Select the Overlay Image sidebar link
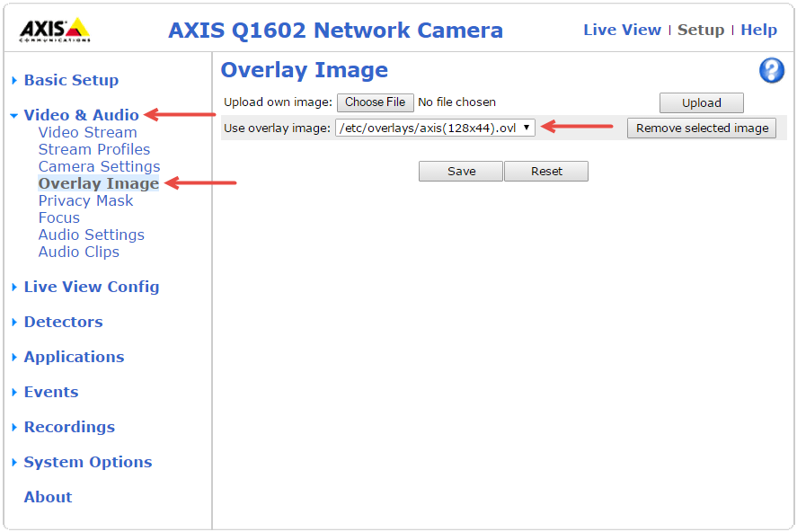Screen dimensions: 797x532 pyautogui.click(x=99, y=184)
